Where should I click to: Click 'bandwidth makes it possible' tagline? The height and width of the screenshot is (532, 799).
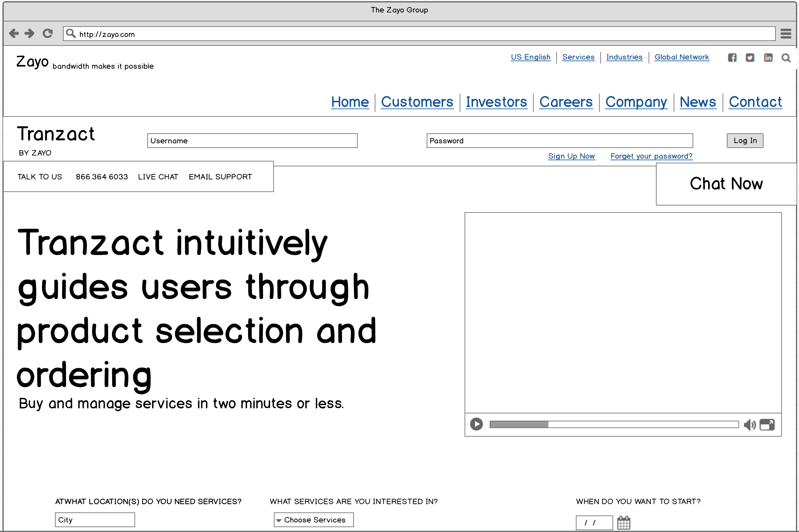(x=103, y=66)
